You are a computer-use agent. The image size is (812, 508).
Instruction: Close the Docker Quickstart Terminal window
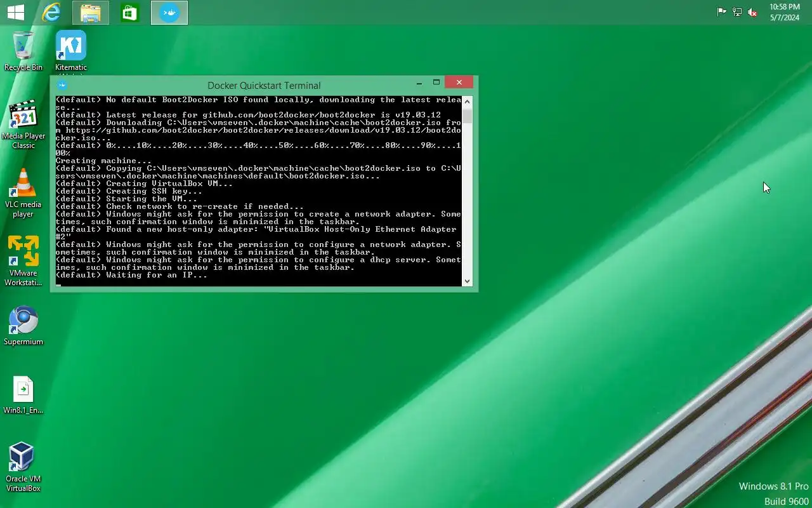click(459, 83)
